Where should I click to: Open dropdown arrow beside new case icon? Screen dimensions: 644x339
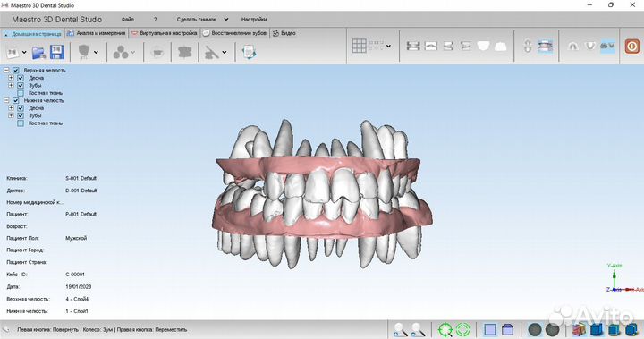(x=24, y=52)
